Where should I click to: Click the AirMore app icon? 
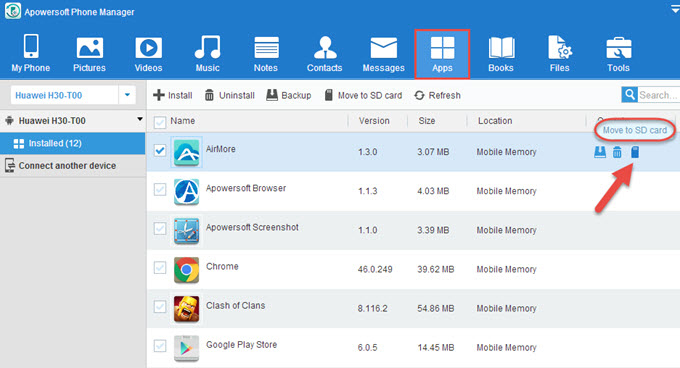(x=186, y=152)
